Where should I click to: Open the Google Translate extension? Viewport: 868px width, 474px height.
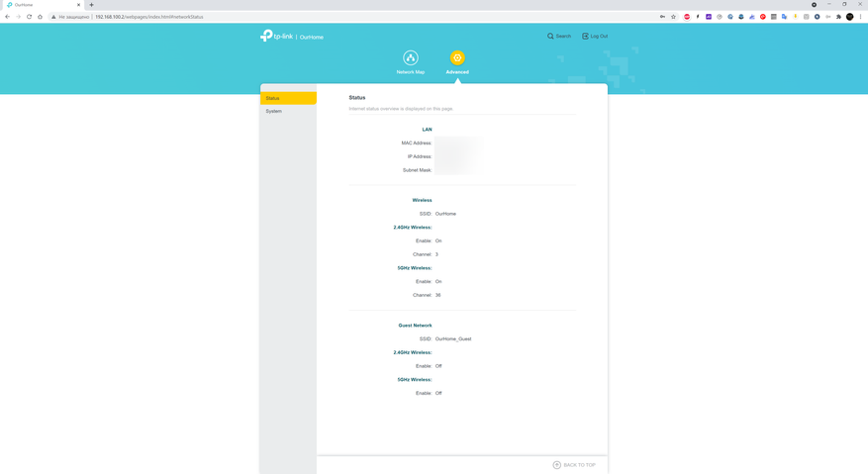784,17
